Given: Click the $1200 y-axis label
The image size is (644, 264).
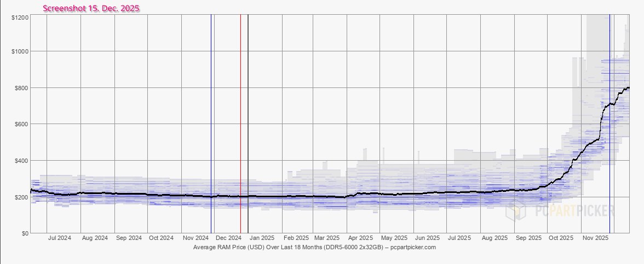Looking at the screenshot, I should [x=20, y=17].
